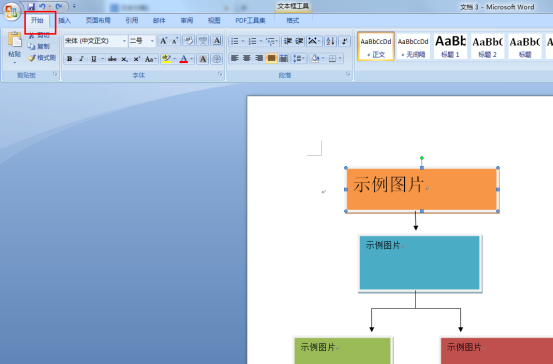Toggle character shading

pos(203,59)
